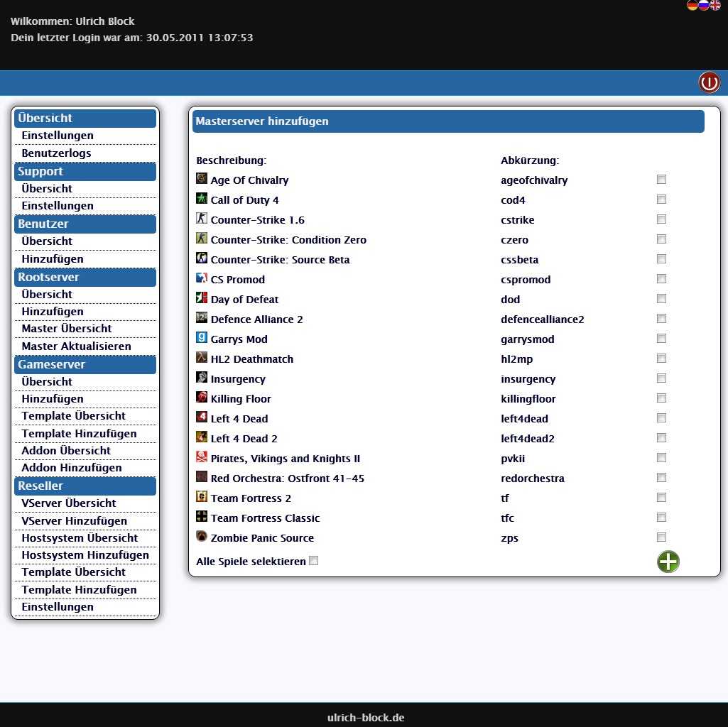Click the Counter-Strike 1.6 icon
This screenshot has height=727, width=728.
202,218
